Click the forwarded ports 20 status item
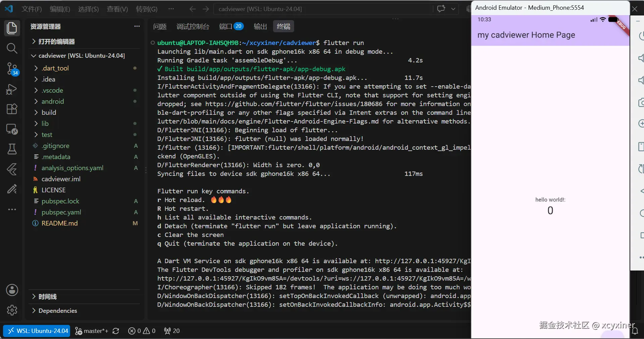644x339 pixels. [172, 331]
